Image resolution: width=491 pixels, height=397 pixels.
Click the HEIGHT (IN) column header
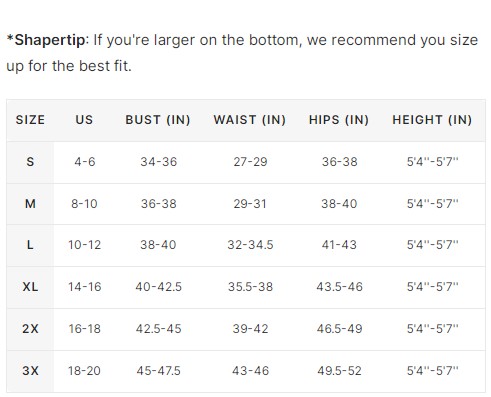coord(432,120)
